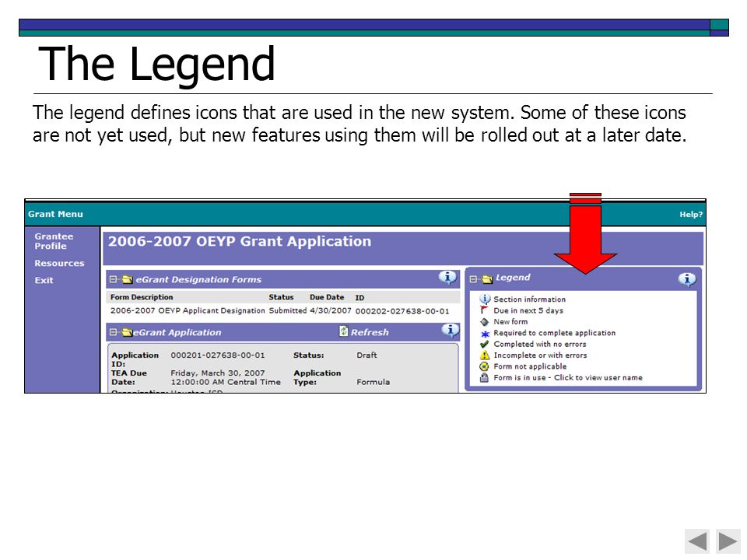
Task: Click Incomplete or with errors legend text
Action: point(540,355)
